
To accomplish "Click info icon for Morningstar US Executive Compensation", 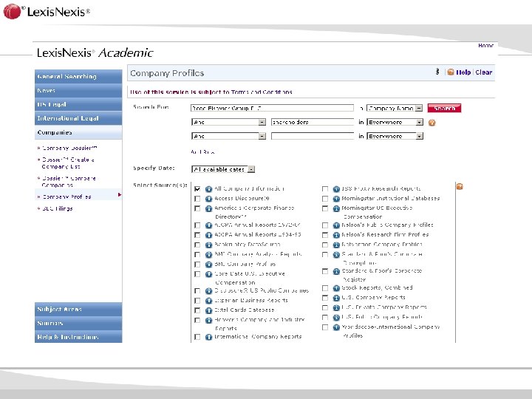I will pyautogui.click(x=336, y=208).
